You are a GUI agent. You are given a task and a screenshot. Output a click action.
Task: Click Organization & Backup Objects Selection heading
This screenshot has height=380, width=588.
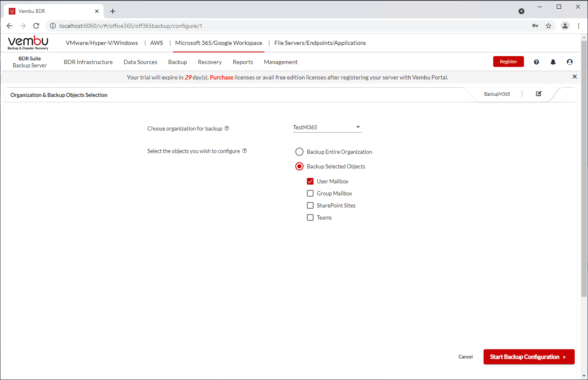tap(59, 95)
